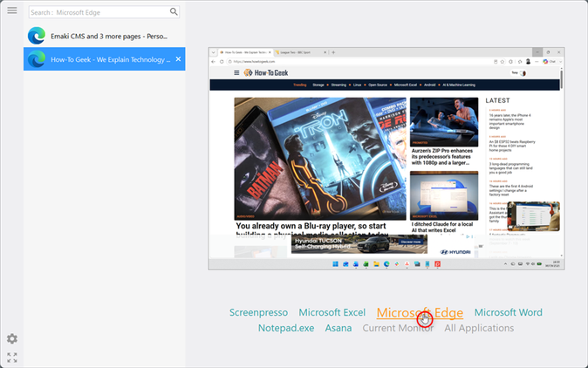This screenshot has width=588, height=368.
Task: Filter windows by Asana
Action: click(338, 328)
